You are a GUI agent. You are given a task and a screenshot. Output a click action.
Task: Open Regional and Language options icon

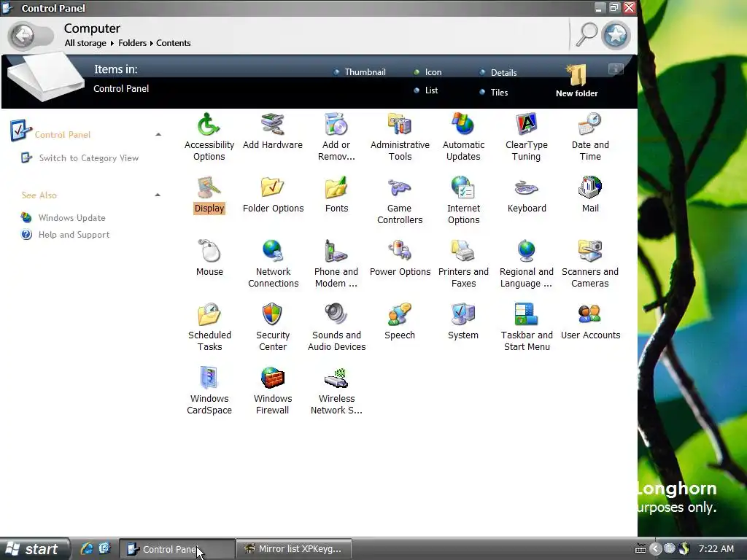tap(527, 252)
